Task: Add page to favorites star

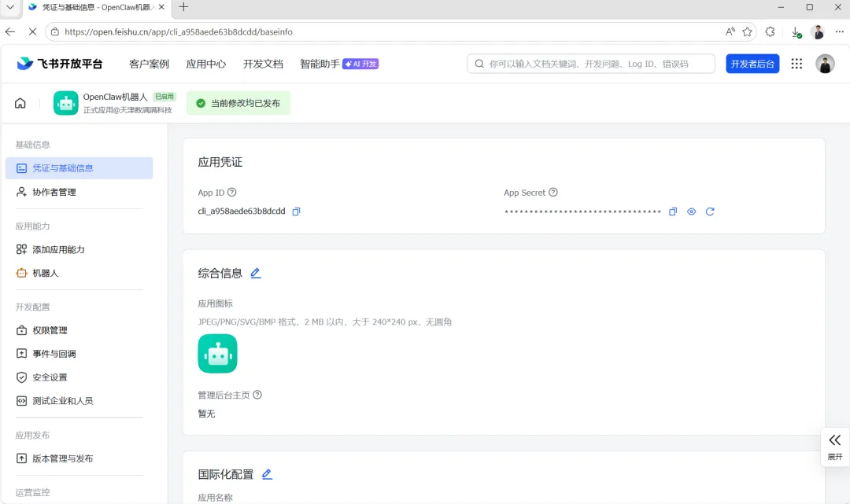Action: click(x=748, y=32)
